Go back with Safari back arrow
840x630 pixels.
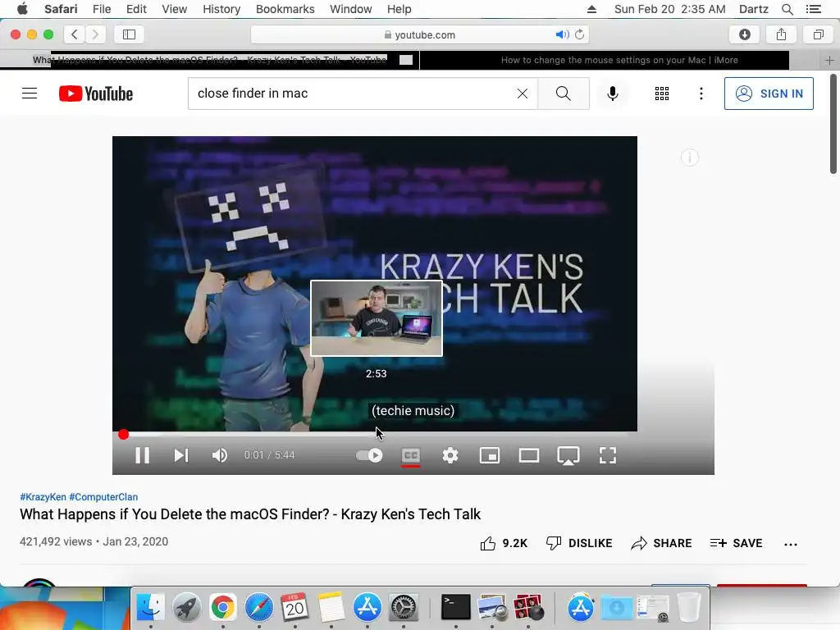pos(75,34)
